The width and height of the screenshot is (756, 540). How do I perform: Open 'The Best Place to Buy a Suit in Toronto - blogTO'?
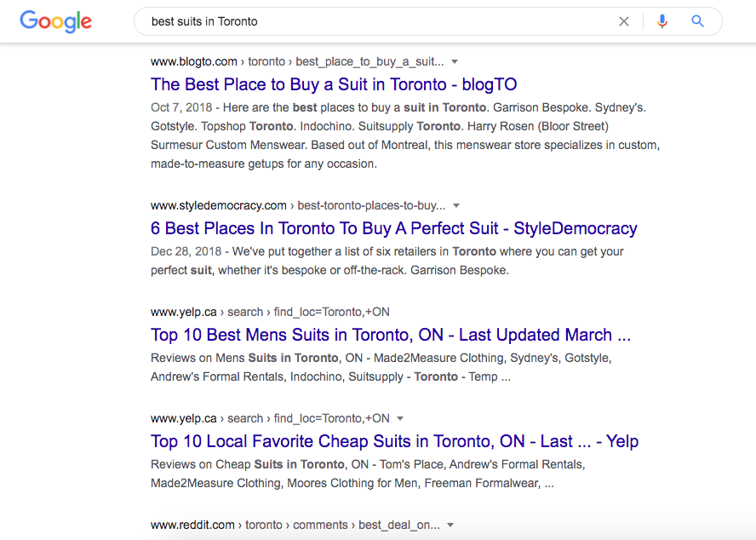tap(334, 84)
